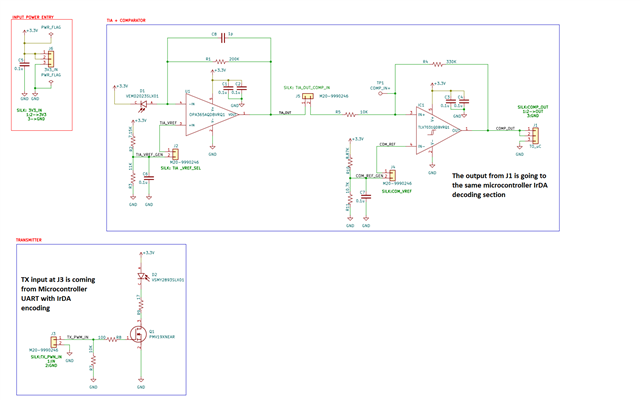The height and width of the screenshot is (400, 640).
Task: Click the TIA + COMPARATOR section title
Action: [x=126, y=20]
